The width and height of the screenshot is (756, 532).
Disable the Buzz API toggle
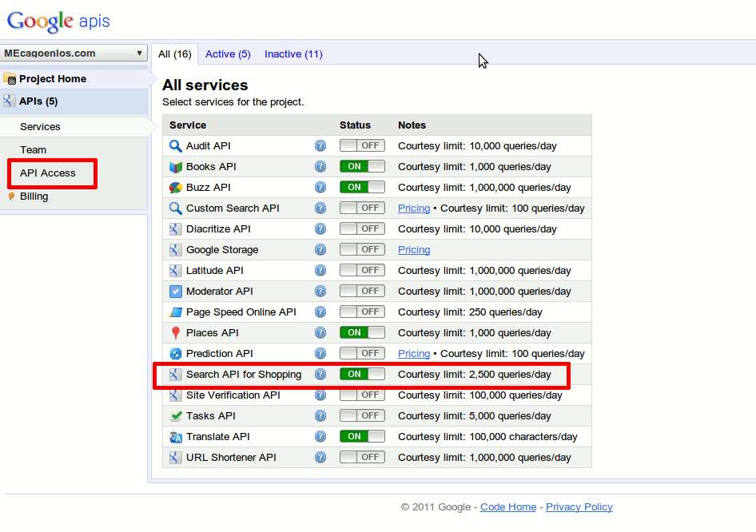tap(362, 187)
